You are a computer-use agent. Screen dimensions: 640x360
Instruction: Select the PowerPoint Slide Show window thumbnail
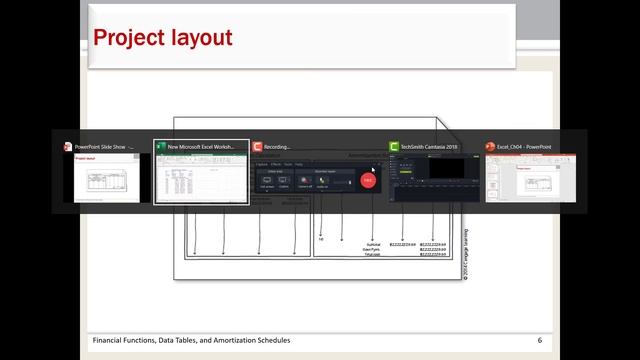point(107,178)
